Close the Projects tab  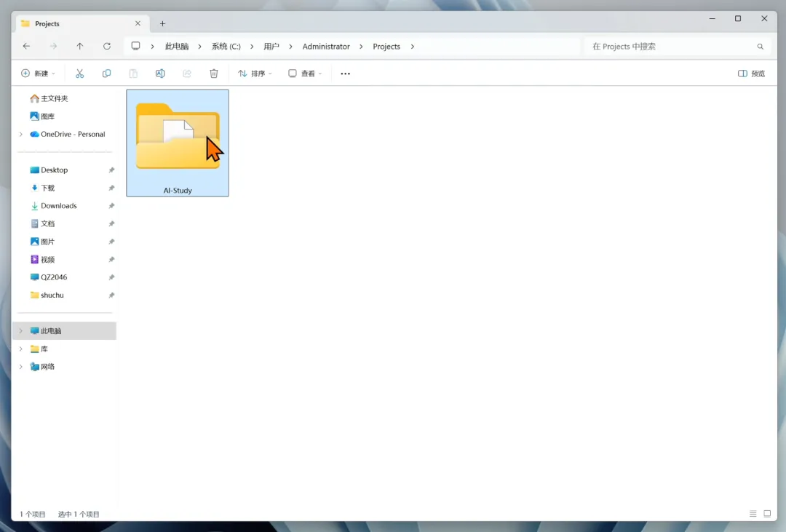click(x=138, y=23)
